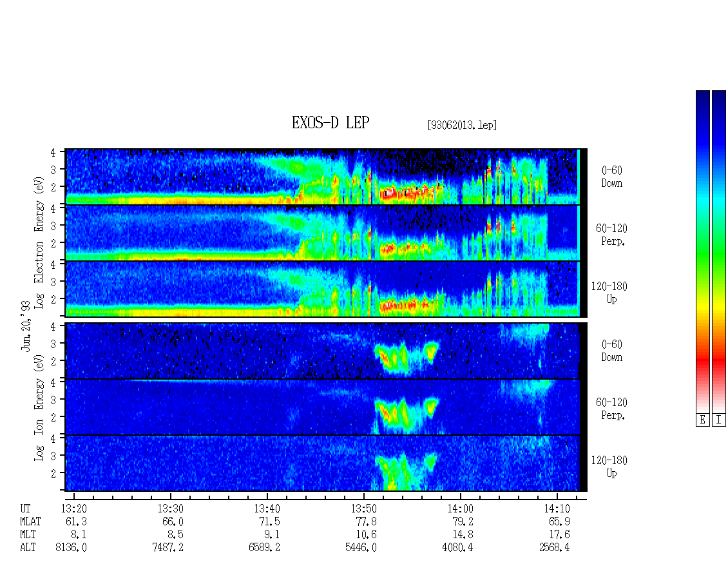Click the MLT value 9.1
This screenshot has width=728, height=564.
point(272,535)
